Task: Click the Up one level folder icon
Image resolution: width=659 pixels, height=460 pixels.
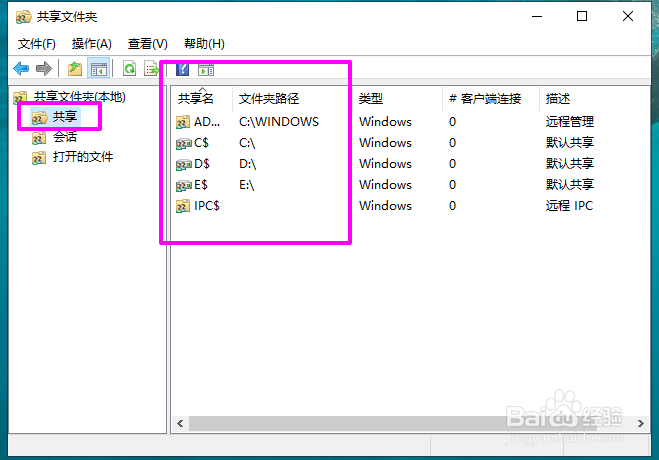Action: 75,68
